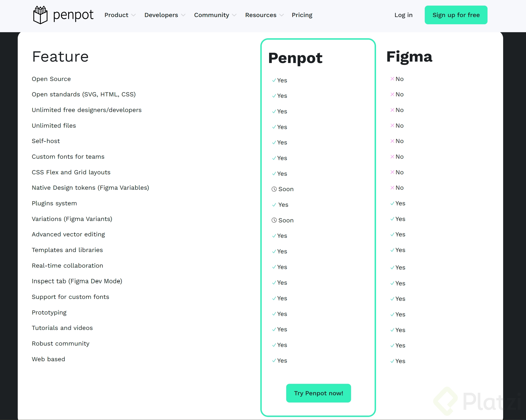526x420 pixels.
Task: Go to the Pricing page
Action: point(302,15)
